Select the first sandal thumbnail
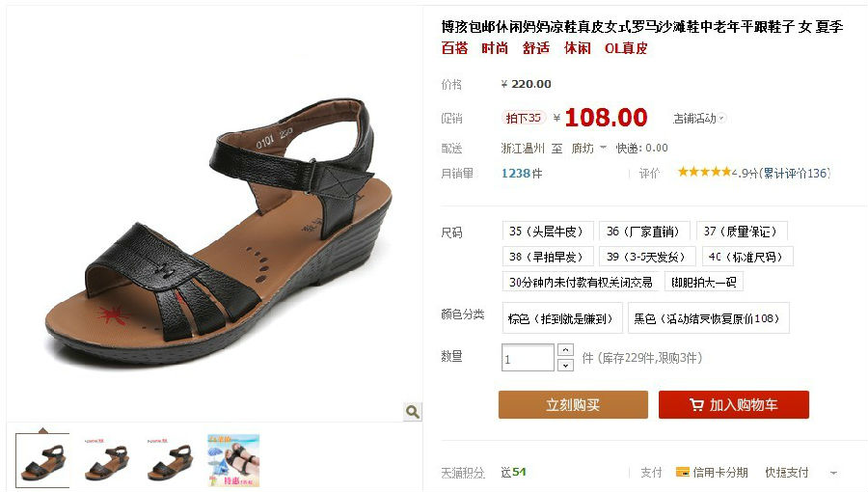Image resolution: width=868 pixels, height=492 pixels. coord(42,460)
